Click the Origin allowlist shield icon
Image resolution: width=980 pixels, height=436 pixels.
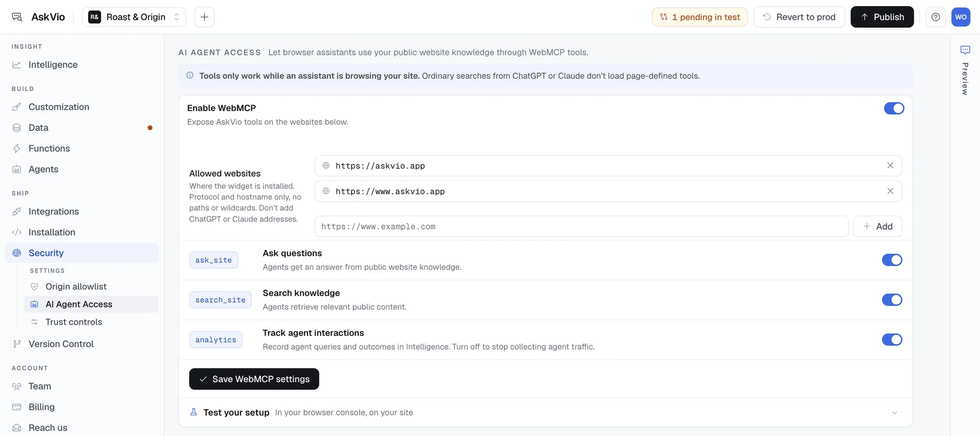tap(34, 286)
